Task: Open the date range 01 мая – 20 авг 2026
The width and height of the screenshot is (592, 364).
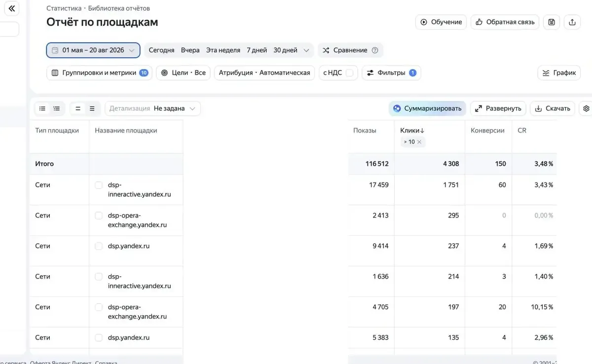Action: (93, 50)
